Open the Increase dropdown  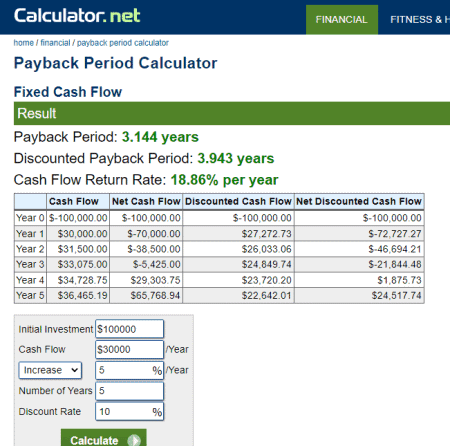tap(50, 370)
